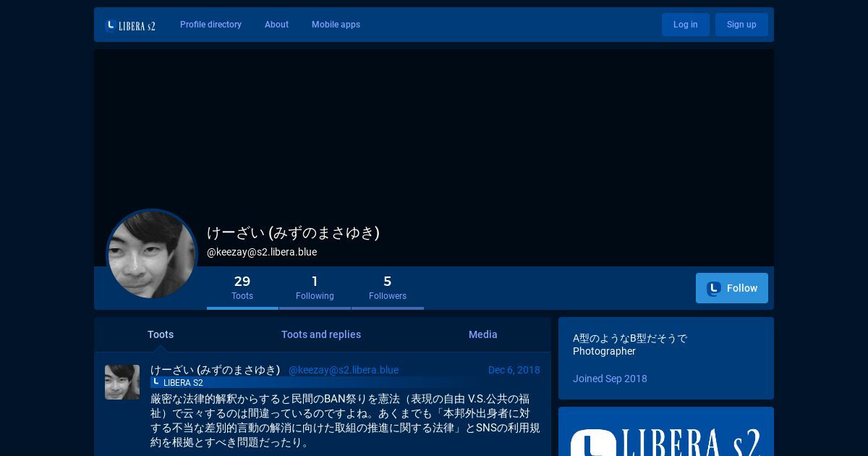Click the @keezay@s2.libera.blue handle in header
This screenshot has height=456, width=868.
pyautogui.click(x=262, y=252)
